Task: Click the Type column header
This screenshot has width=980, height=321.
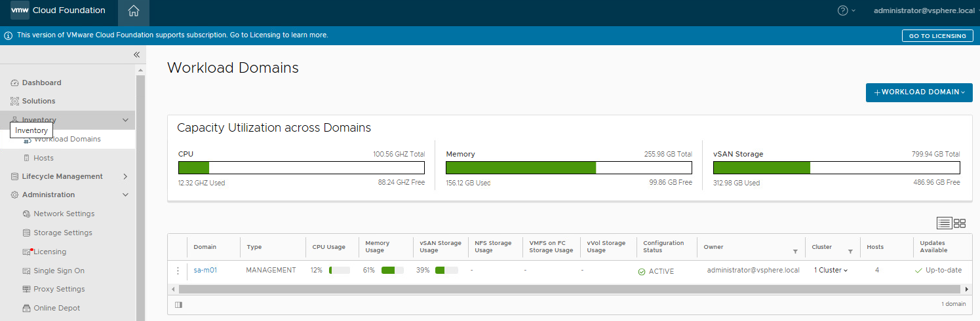Action: [x=254, y=247]
